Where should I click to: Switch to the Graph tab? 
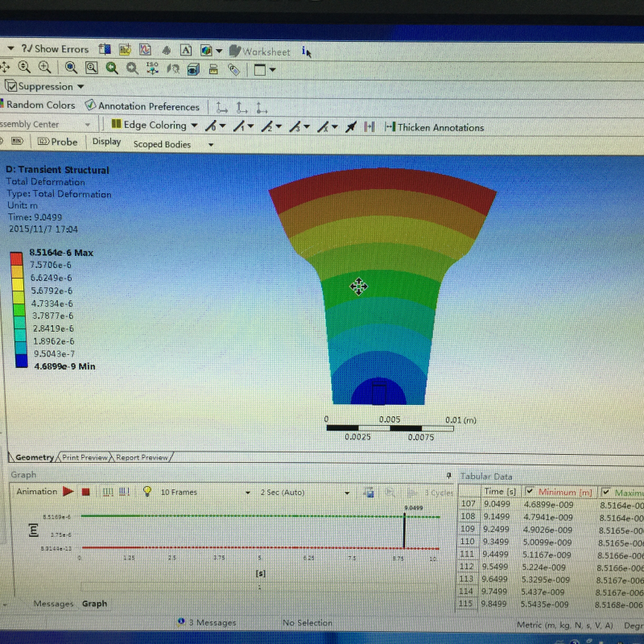click(94, 603)
